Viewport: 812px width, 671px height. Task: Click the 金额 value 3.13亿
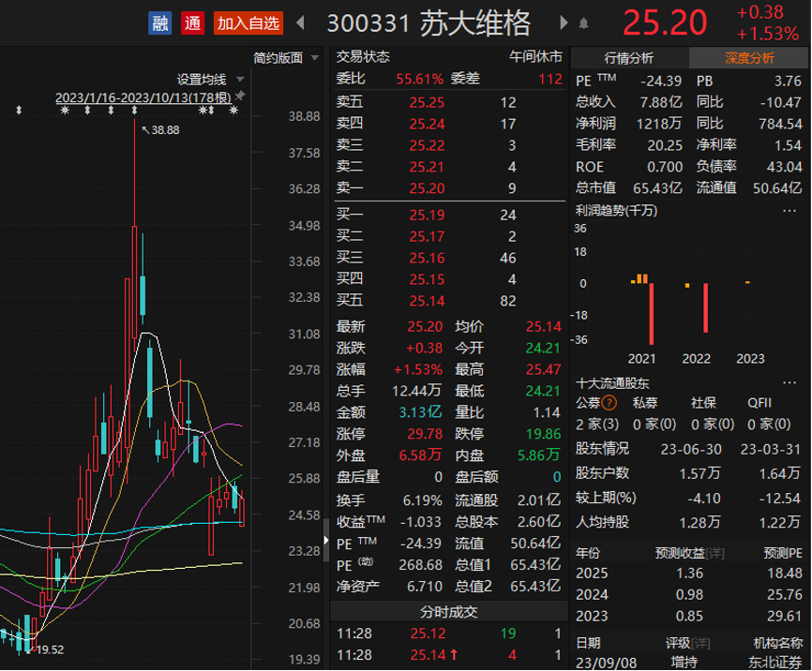tap(420, 412)
